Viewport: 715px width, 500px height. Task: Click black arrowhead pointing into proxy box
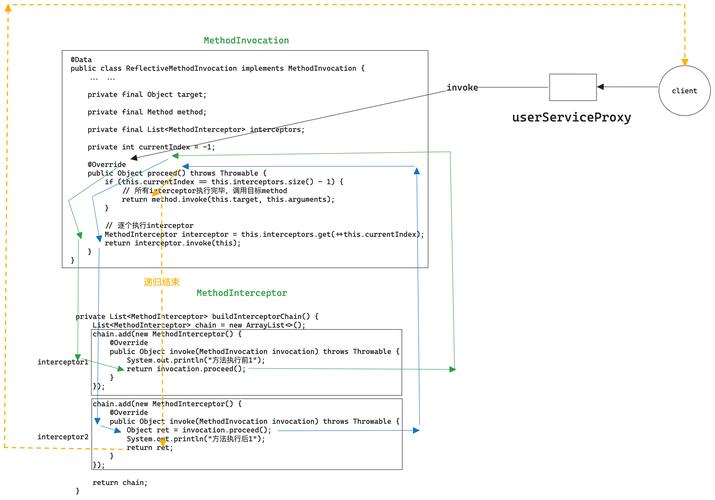point(601,87)
